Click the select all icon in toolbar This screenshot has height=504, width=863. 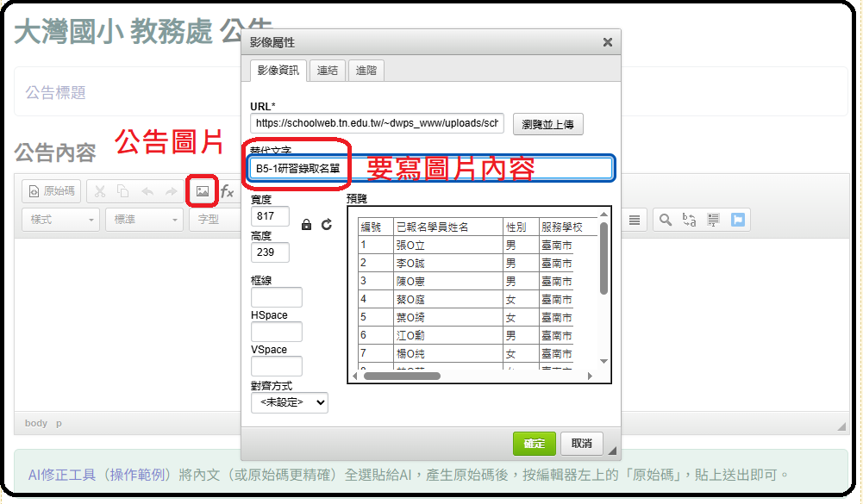coord(713,220)
